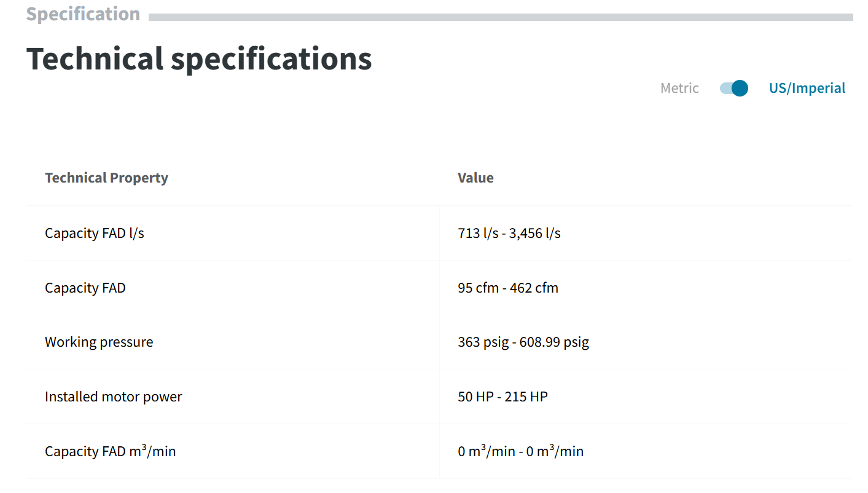Viewport: 868px width, 493px height.
Task: Click the 713 l/s - 3,456 l/s value
Action: point(509,234)
